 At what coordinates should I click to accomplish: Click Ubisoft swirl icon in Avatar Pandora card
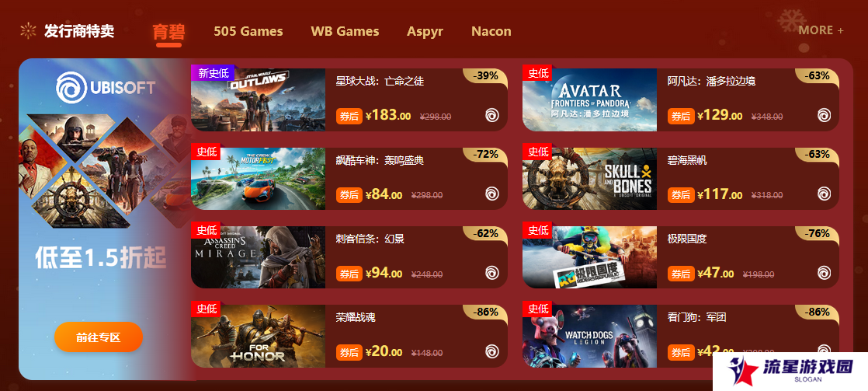click(824, 115)
